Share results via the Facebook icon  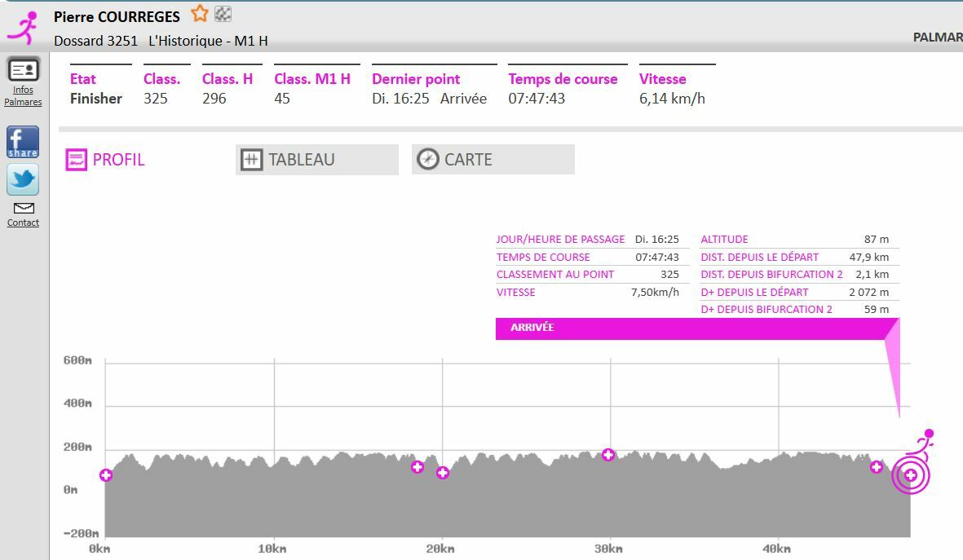coord(23,143)
